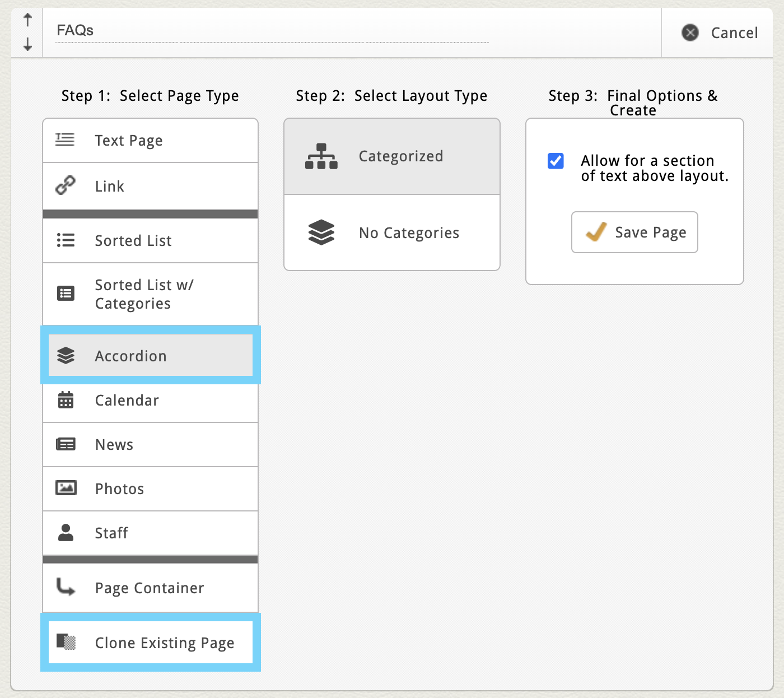Click the Categorized hierarchy icon

[321, 156]
